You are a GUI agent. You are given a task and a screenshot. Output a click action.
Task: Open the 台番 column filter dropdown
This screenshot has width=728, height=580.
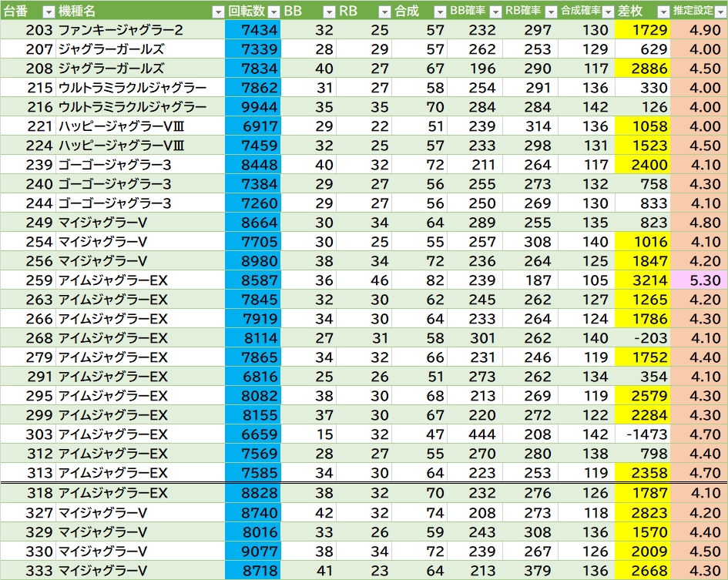[49, 12]
